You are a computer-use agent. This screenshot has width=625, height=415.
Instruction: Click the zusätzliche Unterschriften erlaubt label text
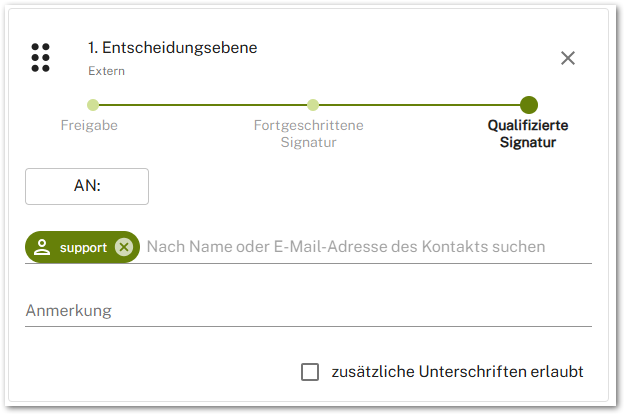coord(457,372)
